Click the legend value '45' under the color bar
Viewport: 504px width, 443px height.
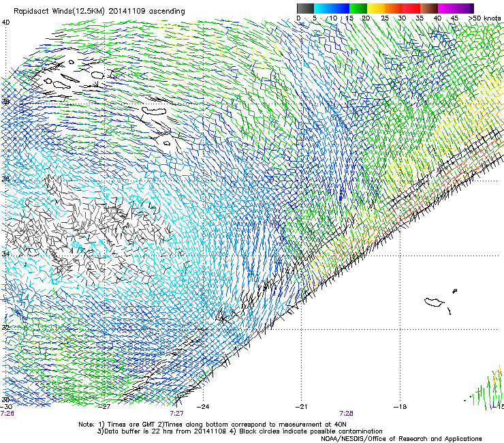(x=454, y=18)
